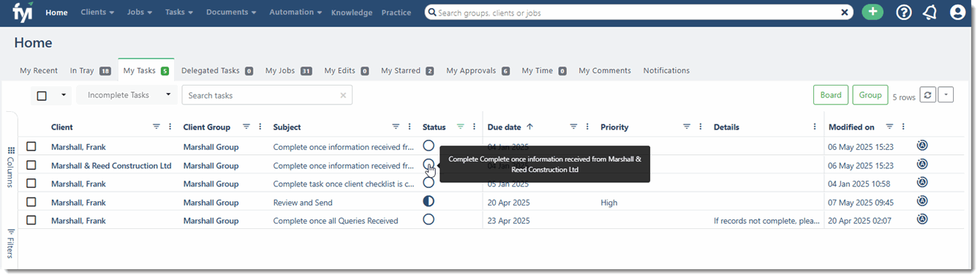Open the Modified on column options menu
This screenshot has height=278, width=980.
coord(903,127)
